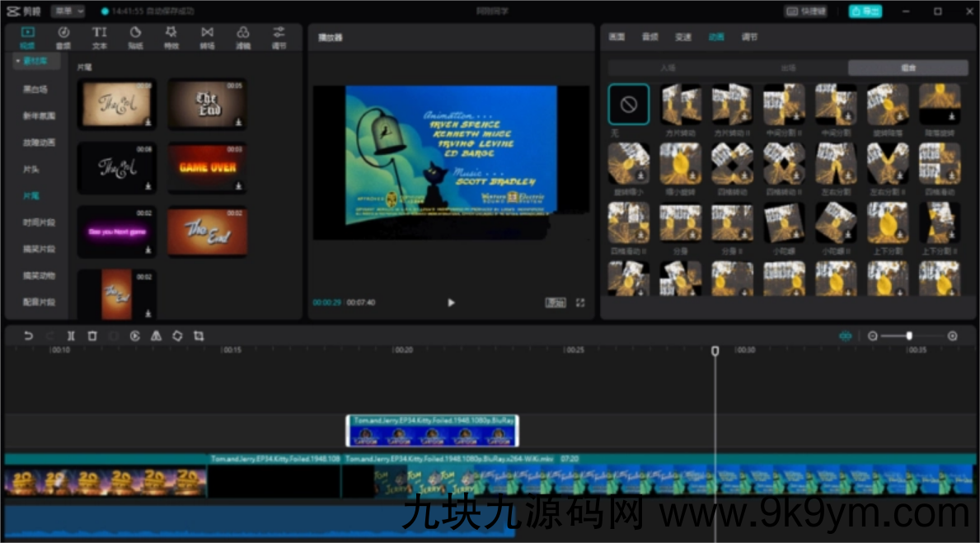Click the 导出 export button
980x543 pixels.
(865, 12)
